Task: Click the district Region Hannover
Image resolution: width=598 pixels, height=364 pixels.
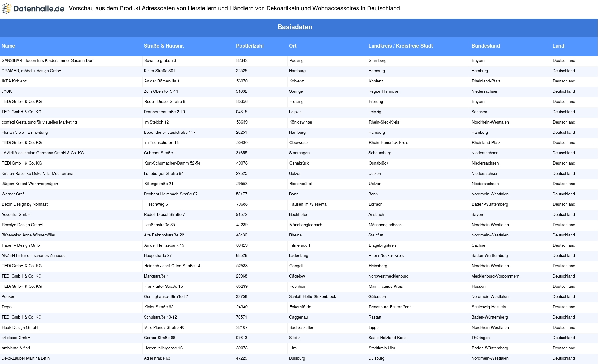Action: (x=384, y=91)
